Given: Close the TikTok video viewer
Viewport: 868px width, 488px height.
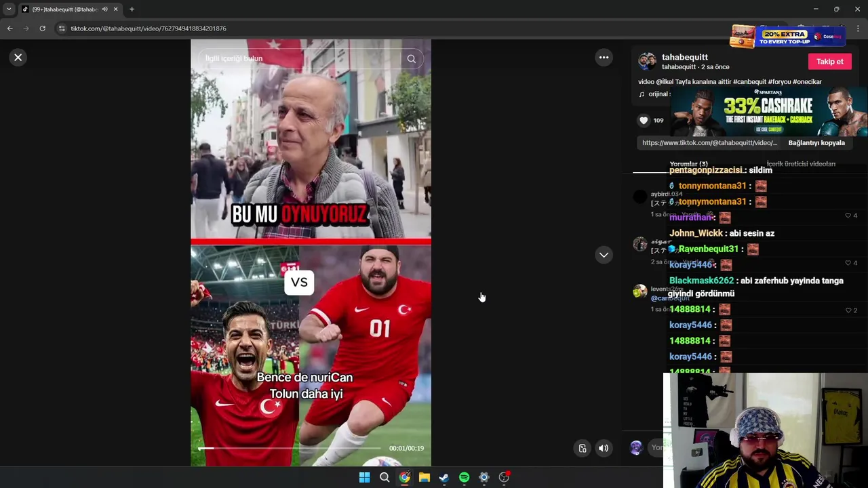Looking at the screenshot, I should pyautogui.click(x=18, y=58).
